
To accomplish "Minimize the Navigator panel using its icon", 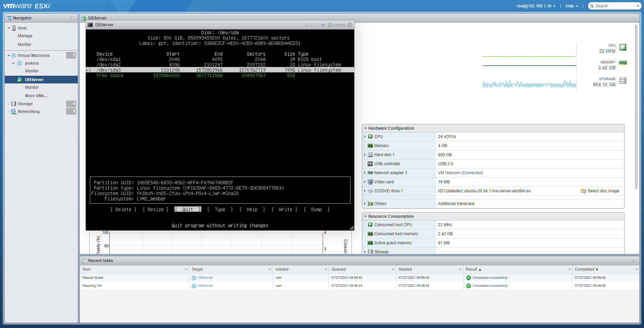I will point(72,18).
